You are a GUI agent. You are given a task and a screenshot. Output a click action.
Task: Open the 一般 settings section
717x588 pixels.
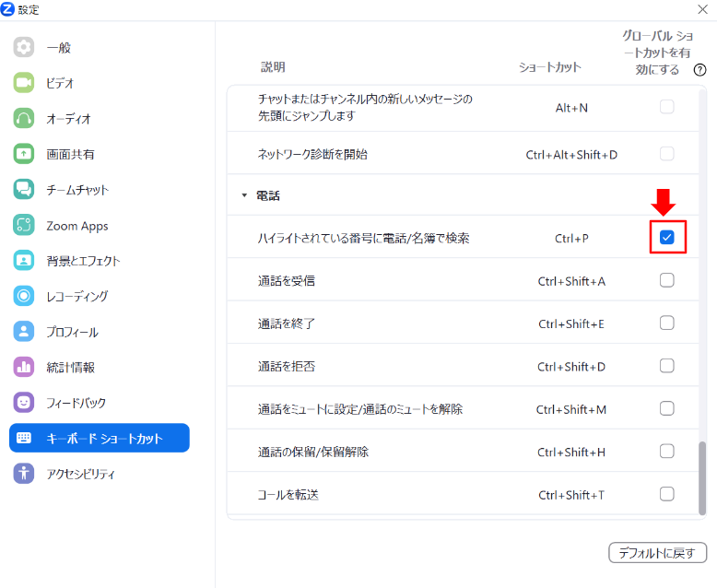coord(100,47)
